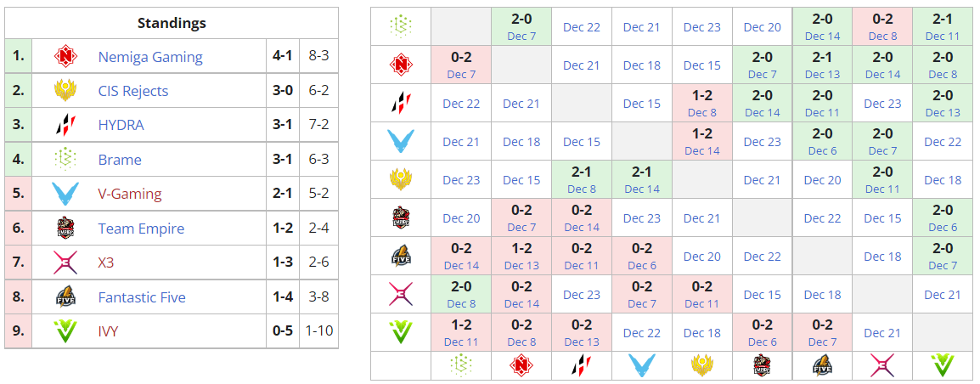
Task: Click the IVY logo in Standings table
Action: [65, 331]
